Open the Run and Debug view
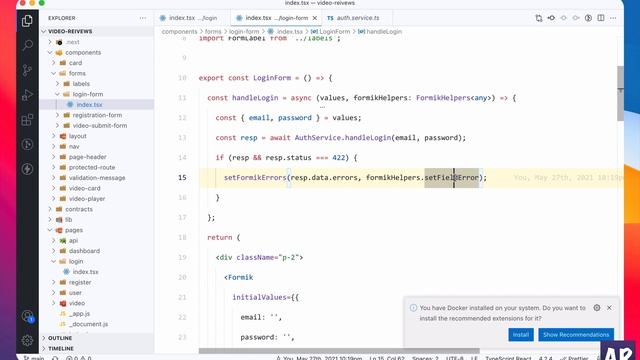640x360 pixels. (27, 95)
